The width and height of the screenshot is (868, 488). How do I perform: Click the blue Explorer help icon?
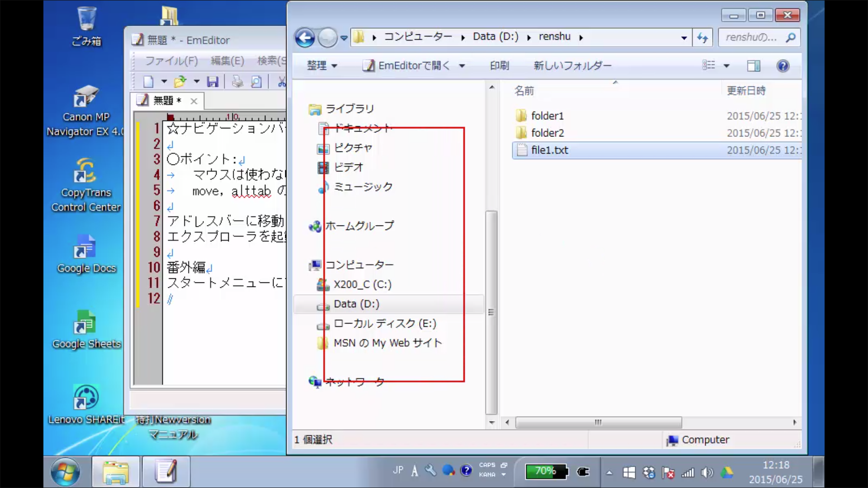pos(783,66)
